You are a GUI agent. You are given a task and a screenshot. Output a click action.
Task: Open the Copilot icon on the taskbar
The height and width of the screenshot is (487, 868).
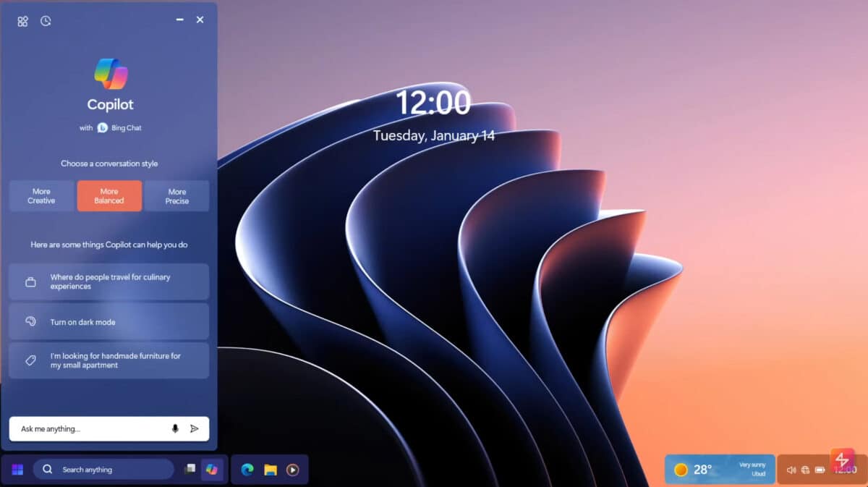(x=212, y=469)
